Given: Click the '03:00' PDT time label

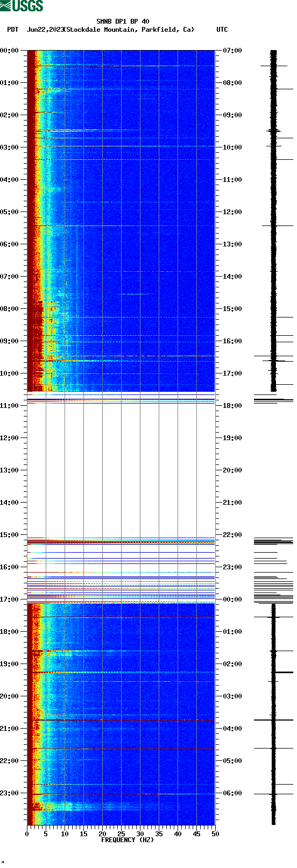Looking at the screenshot, I should point(10,147).
